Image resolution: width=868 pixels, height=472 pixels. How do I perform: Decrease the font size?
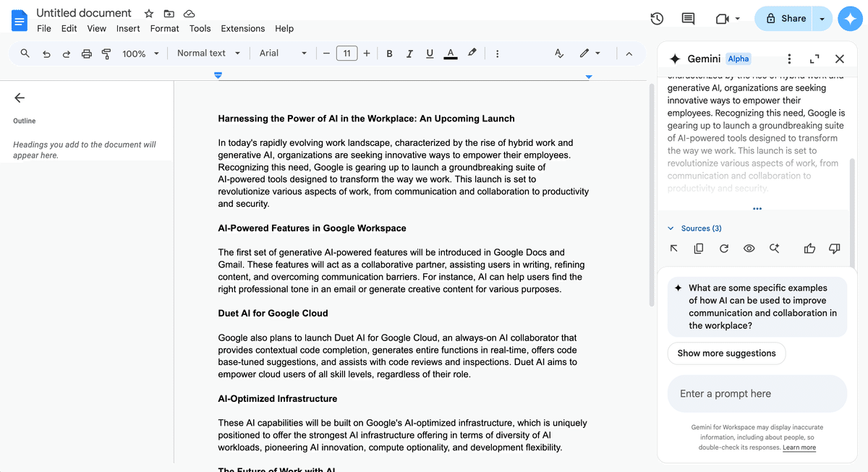[326, 53]
